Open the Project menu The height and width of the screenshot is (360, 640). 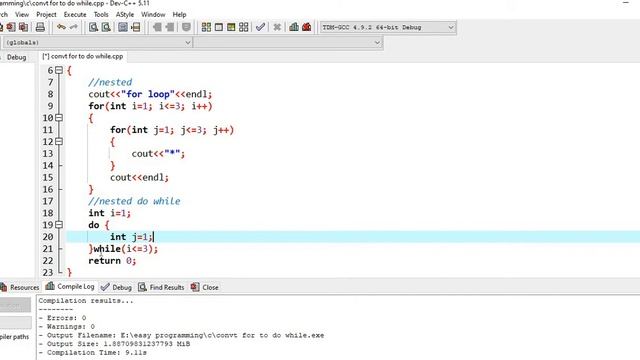coord(46,14)
